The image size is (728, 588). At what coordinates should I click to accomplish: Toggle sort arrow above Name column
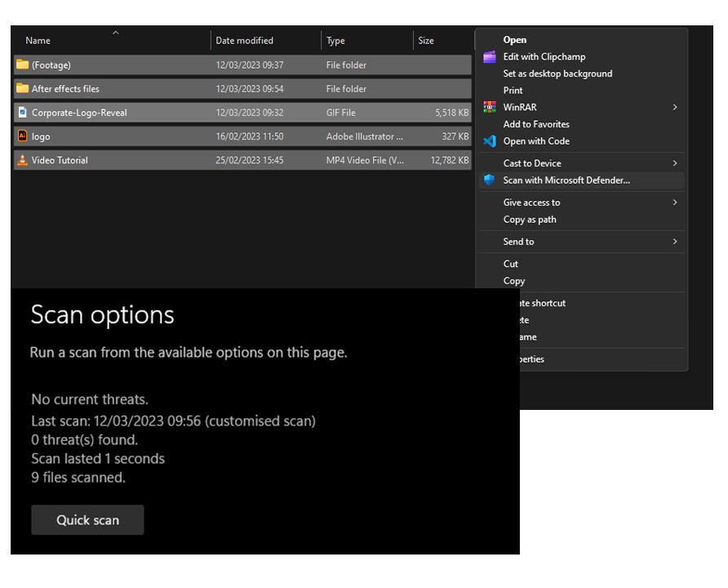116,33
